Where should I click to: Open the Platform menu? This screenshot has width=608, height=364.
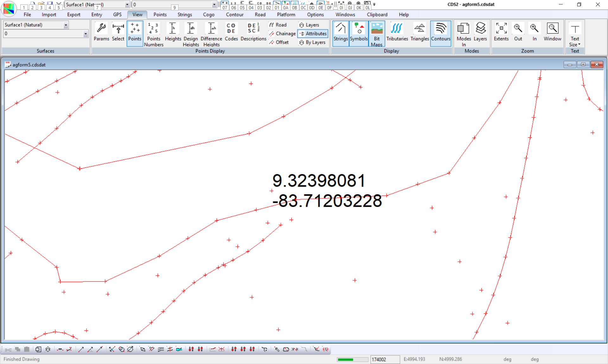[286, 15]
